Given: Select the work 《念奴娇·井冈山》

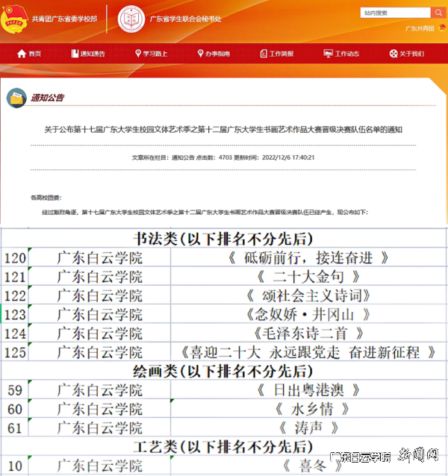Looking at the screenshot, I should click(x=308, y=314).
